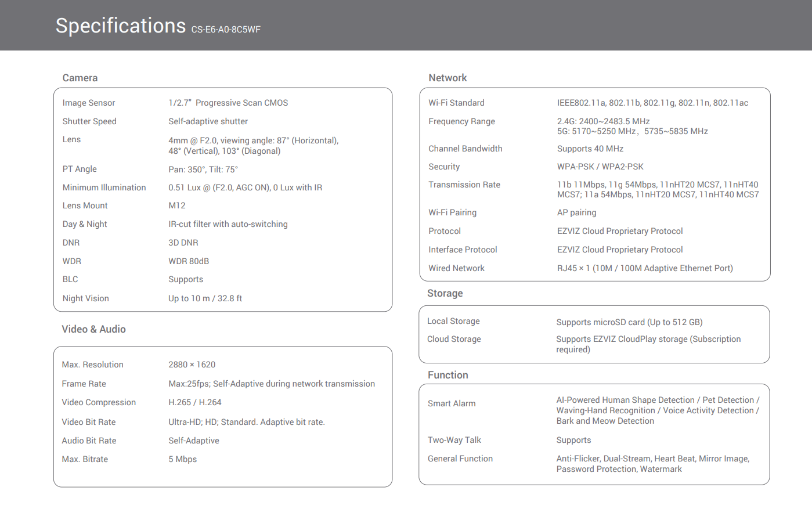Image resolution: width=812 pixels, height=505 pixels.
Task: Click the General Function label
Action: pyautogui.click(x=460, y=459)
